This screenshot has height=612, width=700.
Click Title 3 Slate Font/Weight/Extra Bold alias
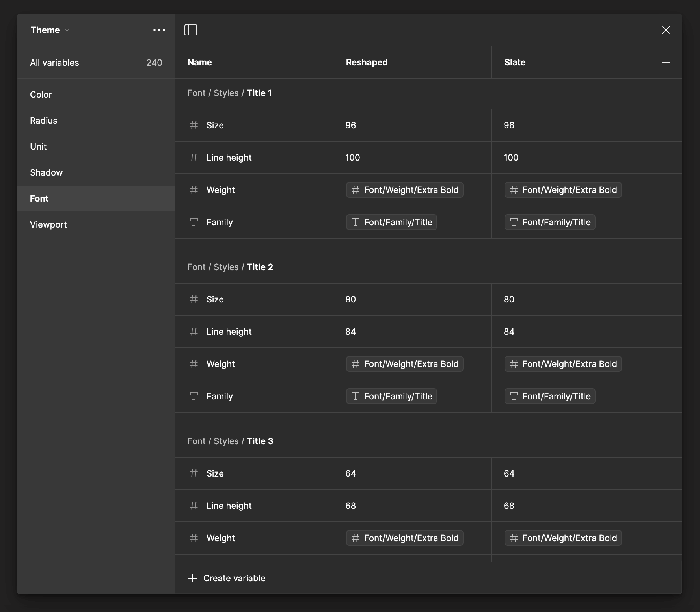point(563,538)
